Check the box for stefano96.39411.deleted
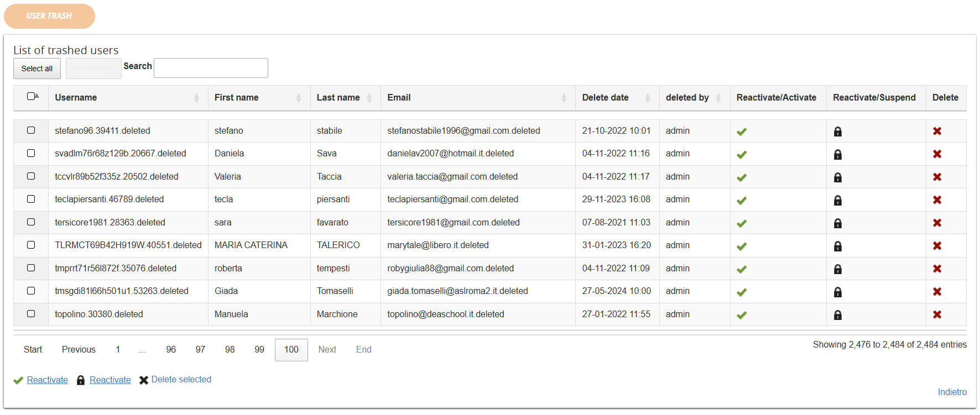Image resolution: width=980 pixels, height=415 pixels. (x=31, y=130)
